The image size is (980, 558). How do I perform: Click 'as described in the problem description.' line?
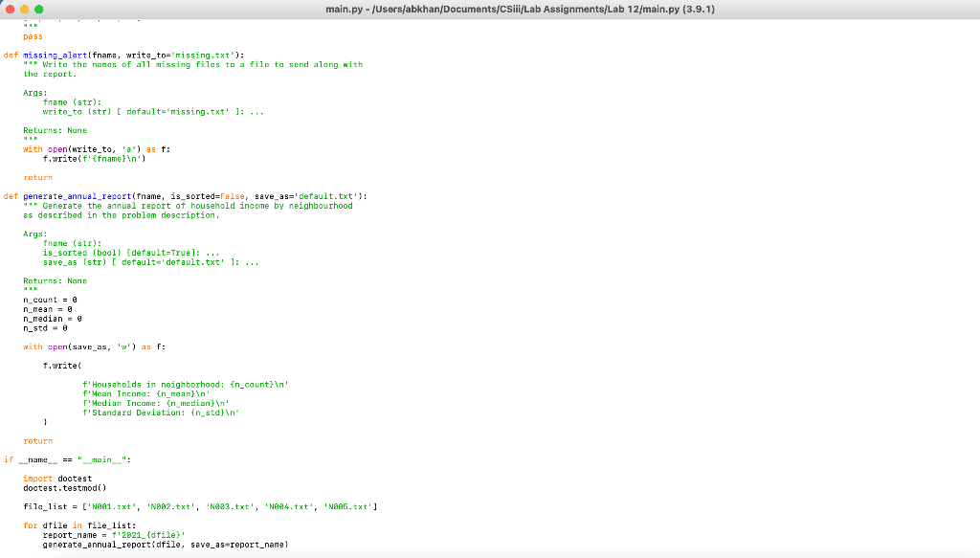[122, 215]
